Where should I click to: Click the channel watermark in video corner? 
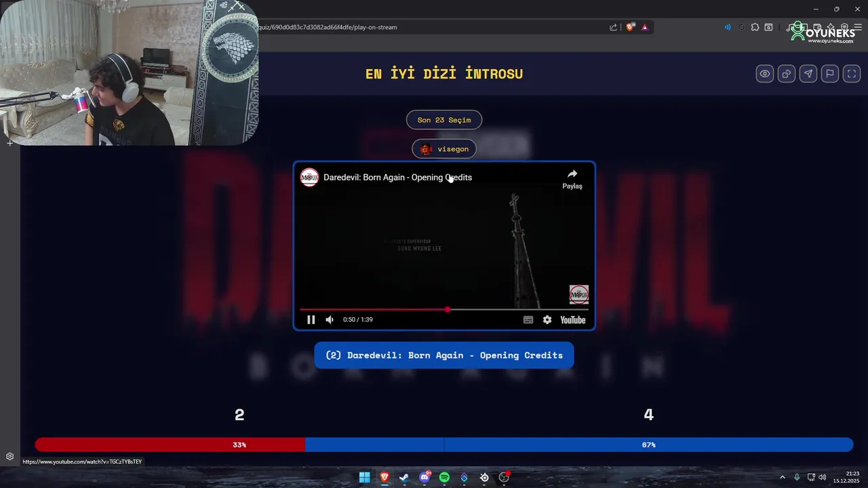point(579,294)
